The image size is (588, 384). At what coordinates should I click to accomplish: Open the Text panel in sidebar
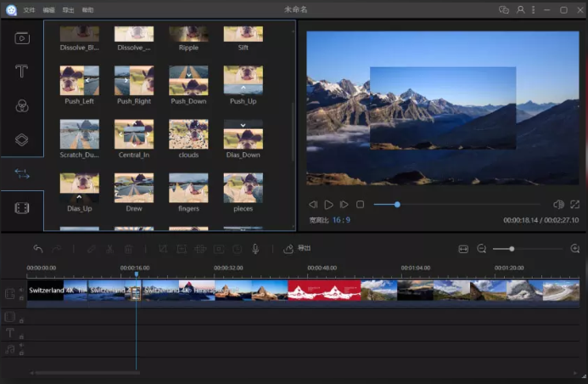click(x=22, y=71)
